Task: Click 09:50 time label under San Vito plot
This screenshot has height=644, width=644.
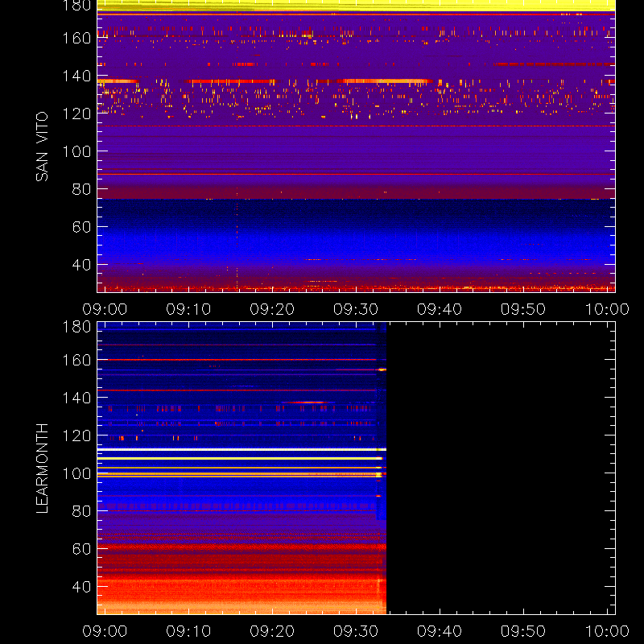Action: pyautogui.click(x=523, y=309)
